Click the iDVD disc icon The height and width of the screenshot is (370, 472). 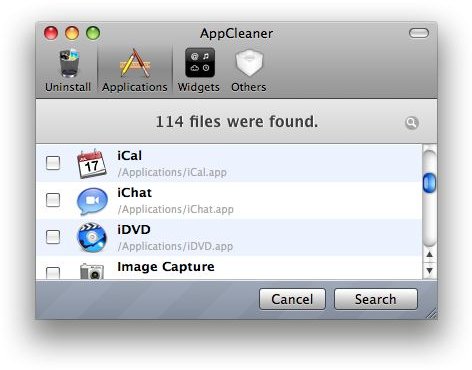92,237
